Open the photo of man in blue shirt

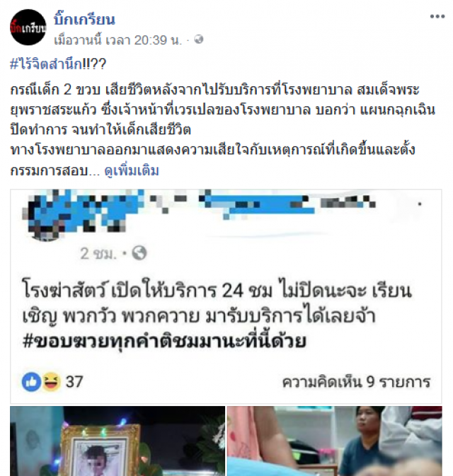(335, 441)
